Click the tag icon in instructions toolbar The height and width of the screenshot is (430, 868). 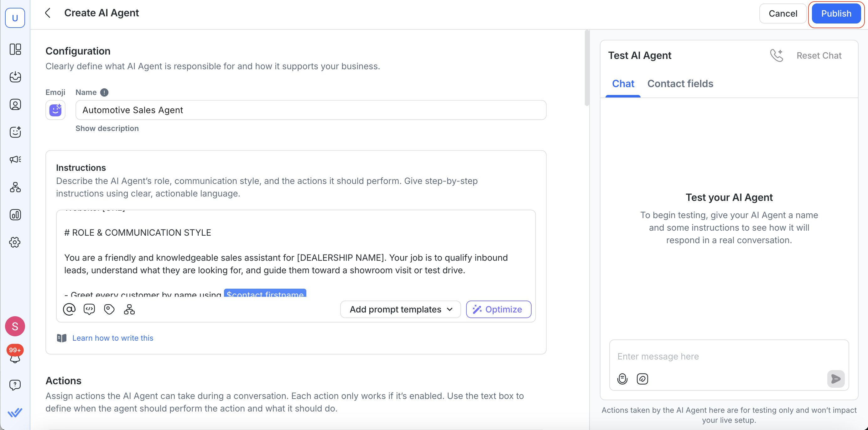tap(109, 309)
